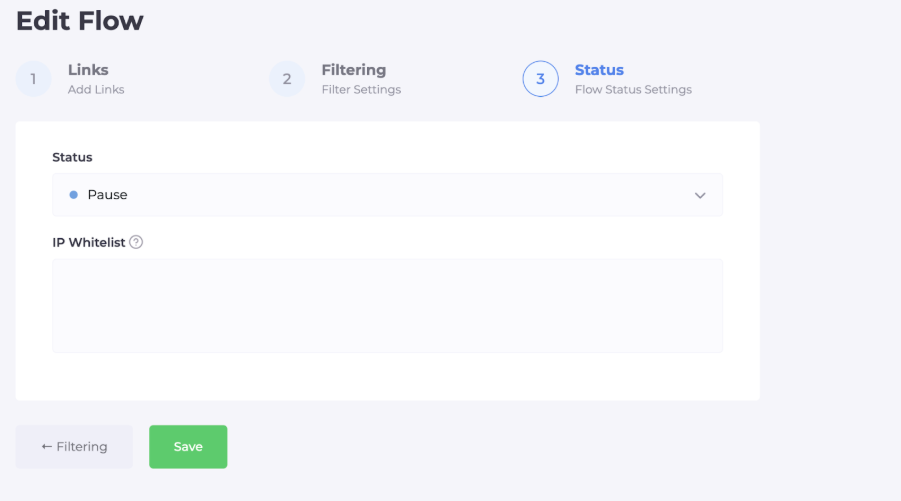The image size is (901, 501).
Task: Click the Edit Flow page heading
Action: click(x=80, y=20)
